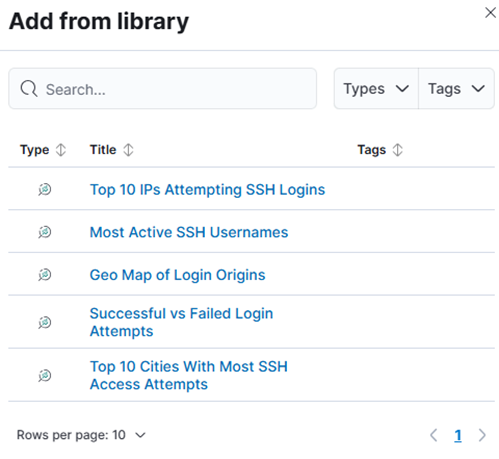Sort table using the Title column arrows

click(128, 150)
